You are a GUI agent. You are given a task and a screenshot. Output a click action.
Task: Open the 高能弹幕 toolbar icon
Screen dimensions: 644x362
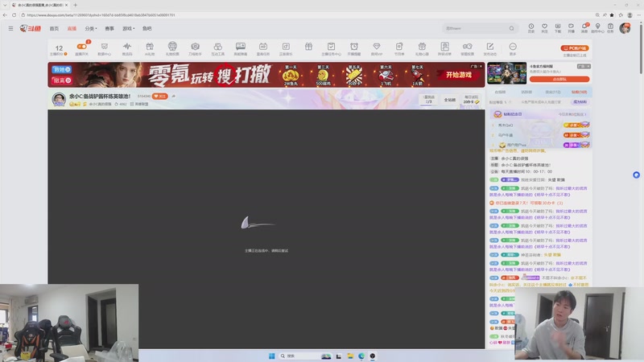point(241,48)
